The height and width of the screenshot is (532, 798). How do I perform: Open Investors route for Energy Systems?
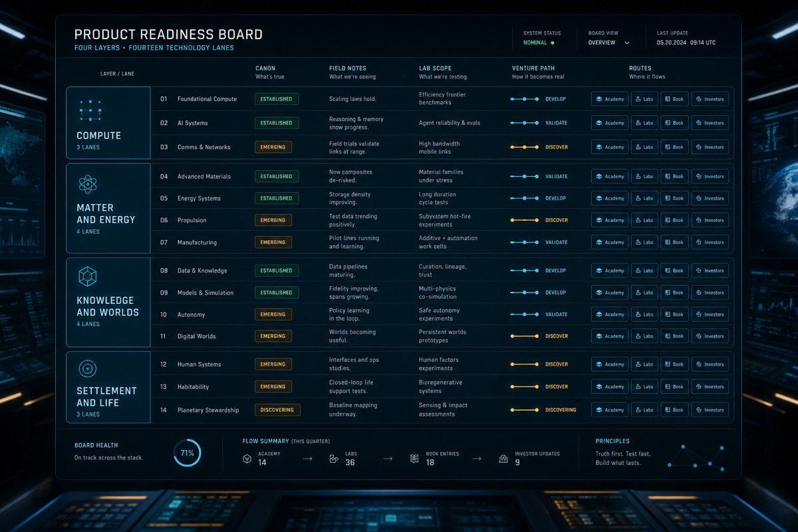[710, 198]
